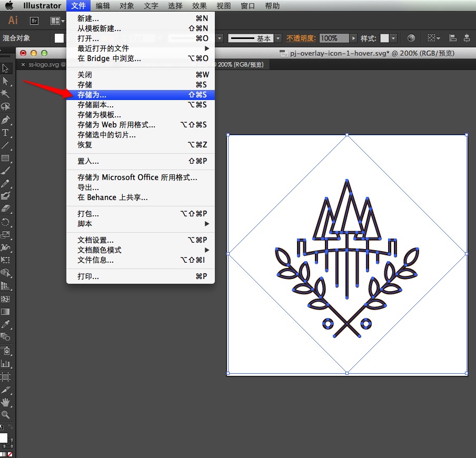
Task: Open the arrange documents layout dropdown
Action: (56, 21)
